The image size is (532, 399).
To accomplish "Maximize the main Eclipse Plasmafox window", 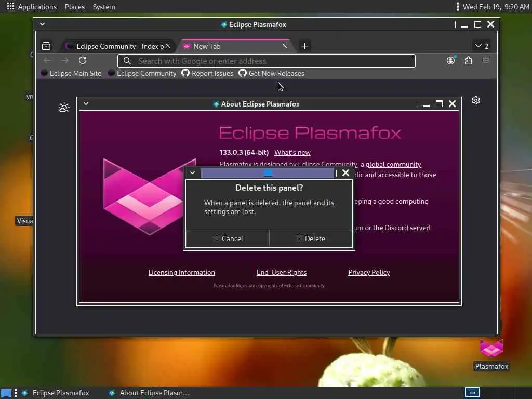I will point(477,24).
